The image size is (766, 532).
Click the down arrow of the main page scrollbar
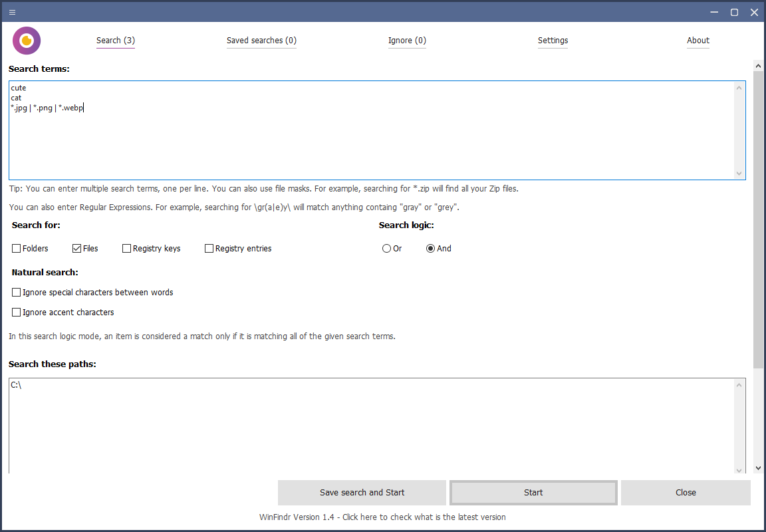point(758,468)
